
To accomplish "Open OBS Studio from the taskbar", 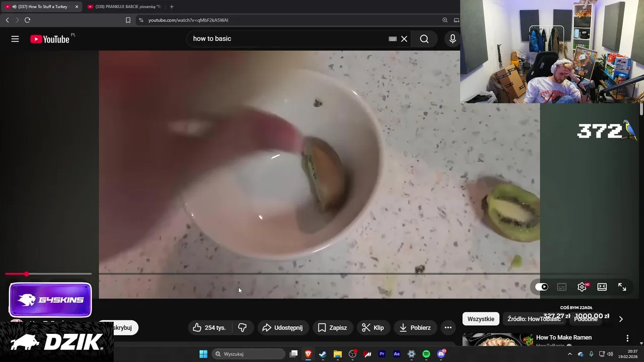I will [353, 354].
